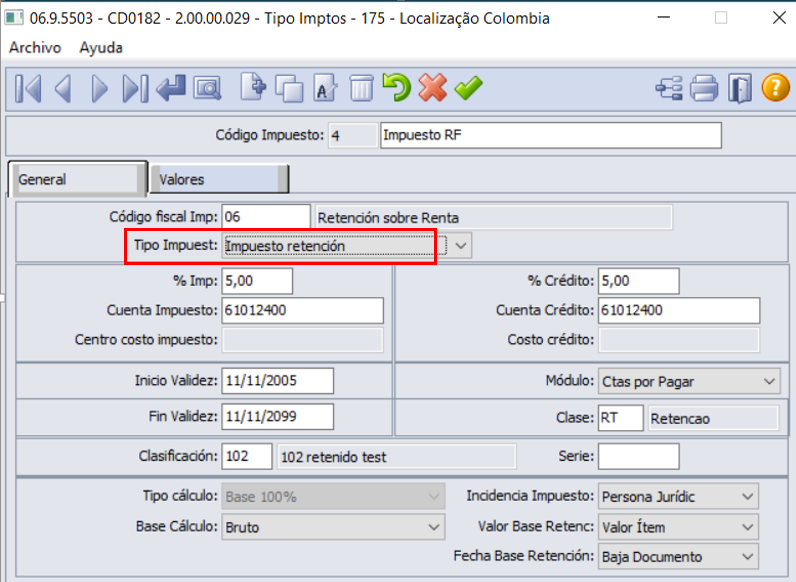Click the Código Impuesto number field
The width and height of the screenshot is (796, 582).
click(353, 135)
